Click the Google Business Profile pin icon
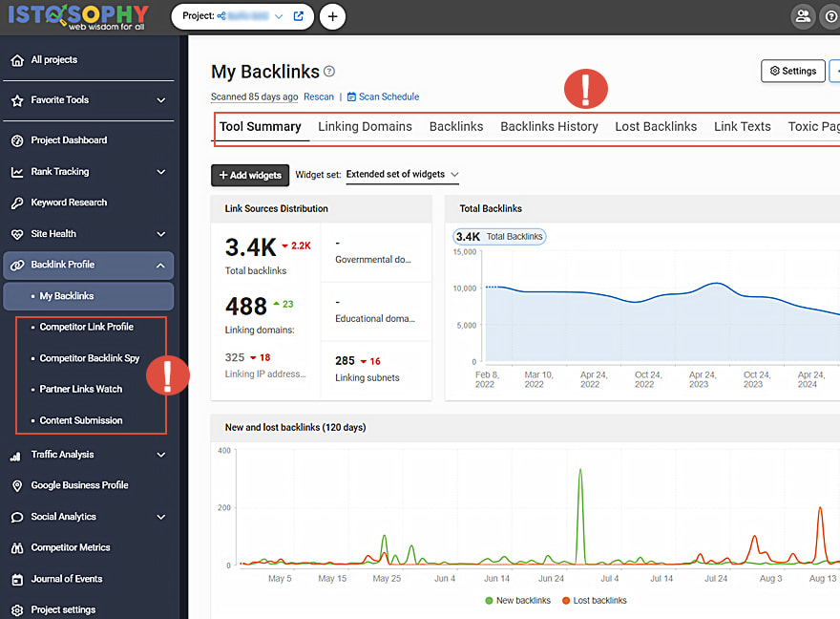840x619 pixels. point(17,486)
